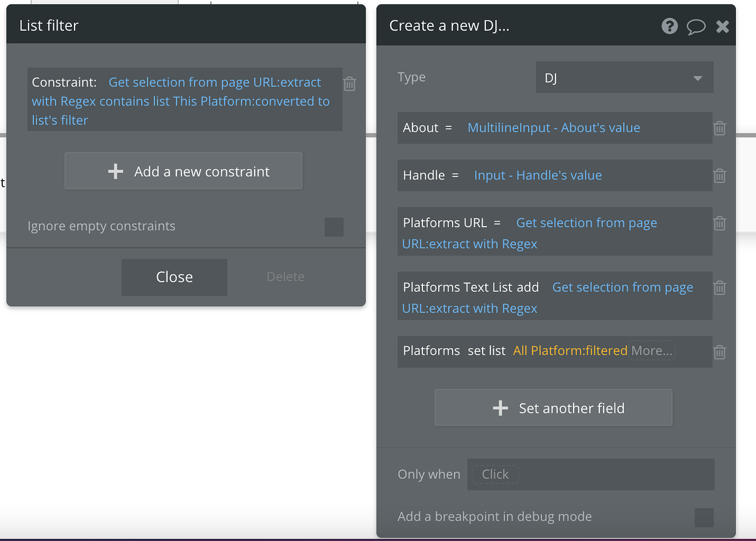The image size is (756, 541).
Task: Delete the constraint using its trash icon
Action: coord(350,84)
